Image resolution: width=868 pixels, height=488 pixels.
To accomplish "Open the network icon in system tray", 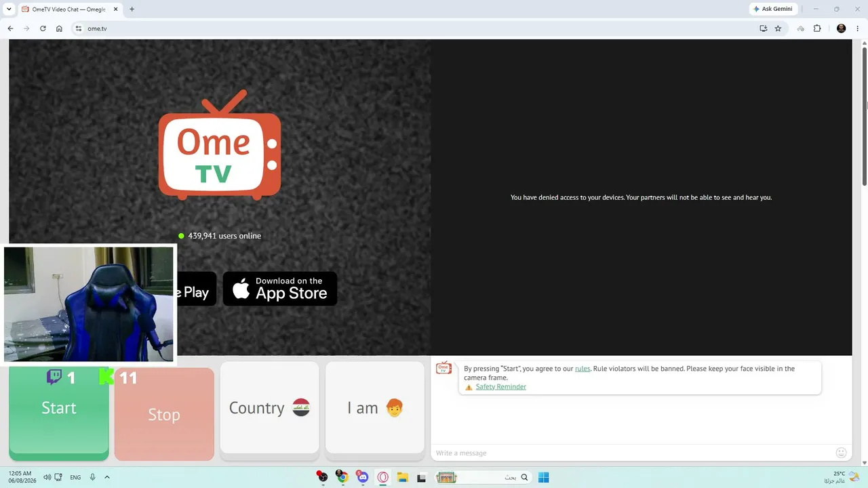I will click(58, 477).
